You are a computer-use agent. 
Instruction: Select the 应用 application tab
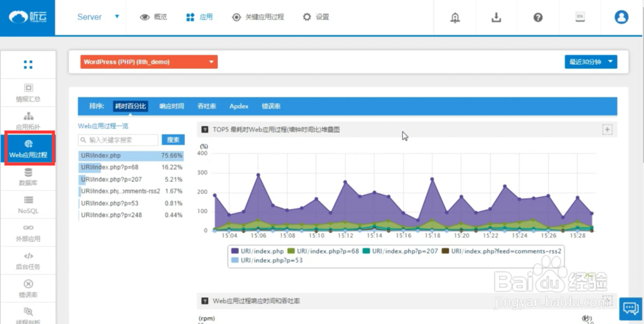click(x=200, y=17)
